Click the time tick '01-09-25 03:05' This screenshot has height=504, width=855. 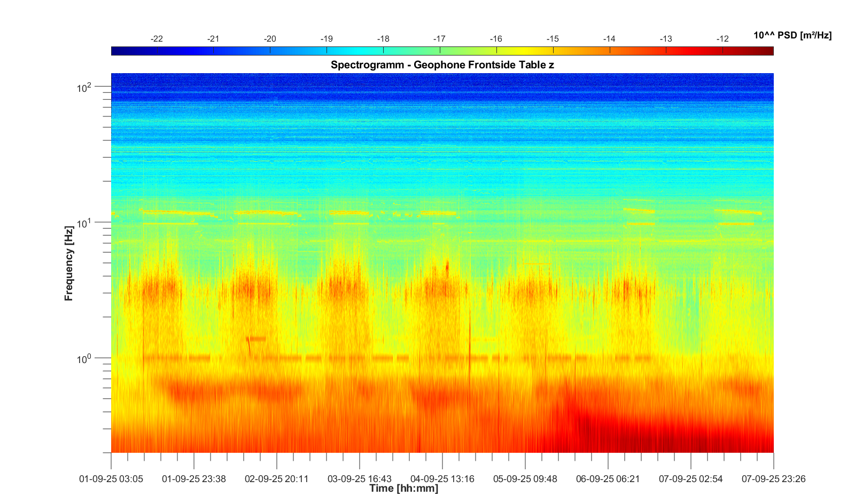(x=111, y=479)
